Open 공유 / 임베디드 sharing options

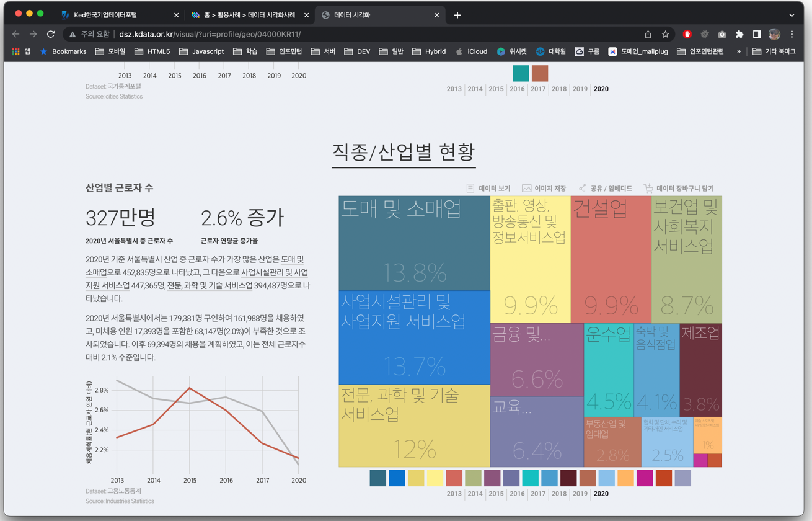click(605, 188)
